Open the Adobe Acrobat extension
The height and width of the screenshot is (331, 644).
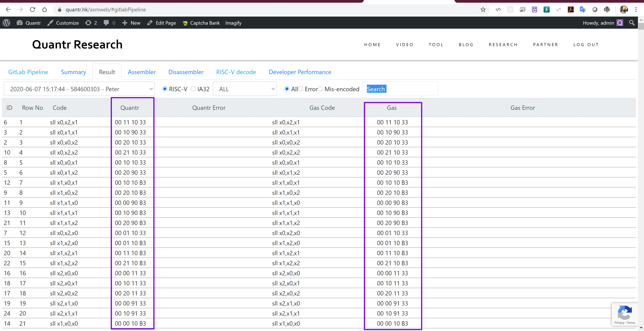click(571, 10)
